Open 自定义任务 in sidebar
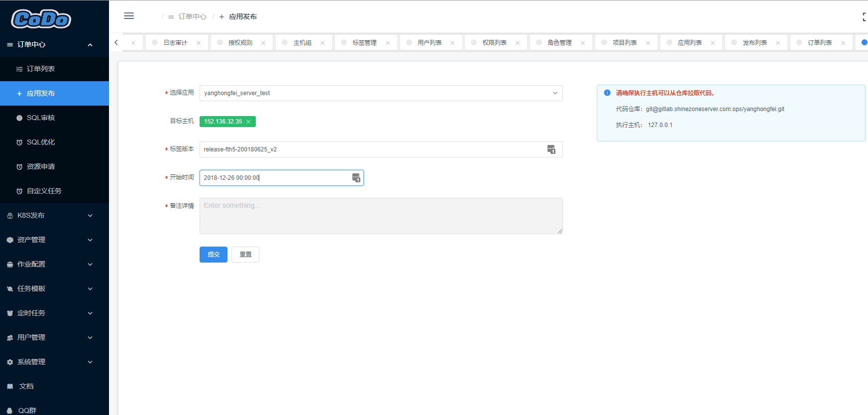 [x=54, y=191]
